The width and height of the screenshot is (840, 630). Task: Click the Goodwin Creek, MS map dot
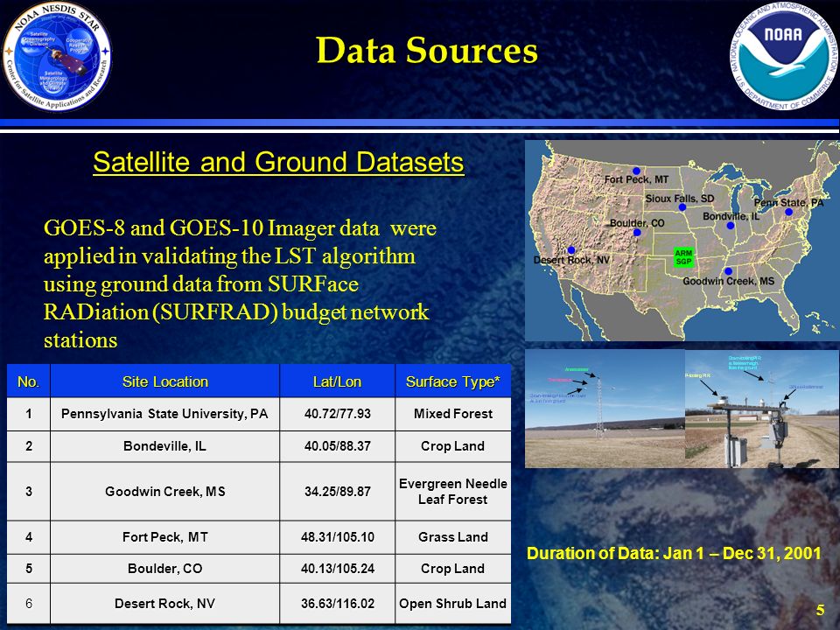point(728,271)
